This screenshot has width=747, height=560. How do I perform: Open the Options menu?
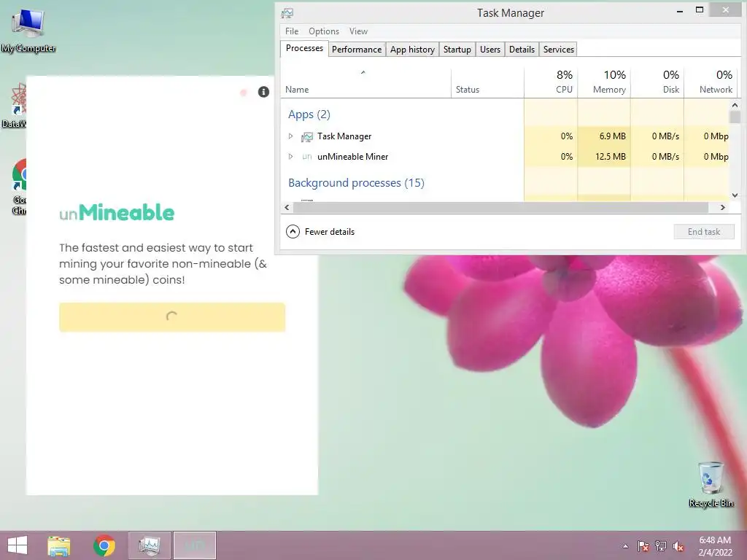pos(324,31)
